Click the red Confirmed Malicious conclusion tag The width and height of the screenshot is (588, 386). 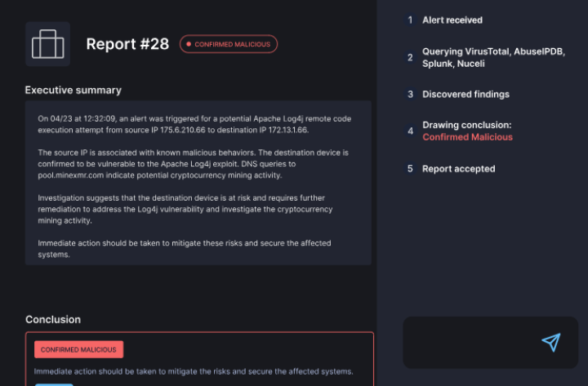click(78, 349)
